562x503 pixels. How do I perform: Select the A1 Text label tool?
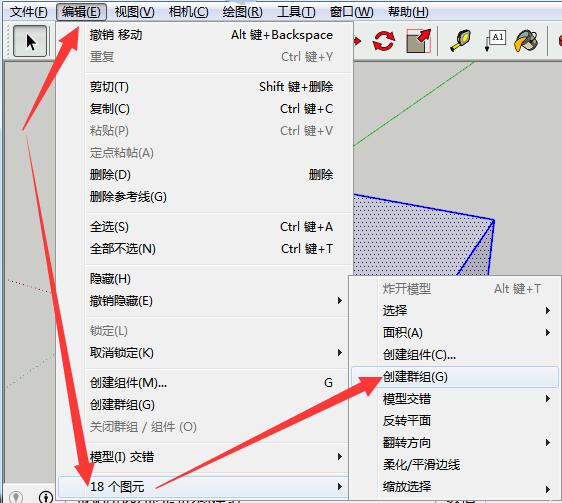coord(495,40)
